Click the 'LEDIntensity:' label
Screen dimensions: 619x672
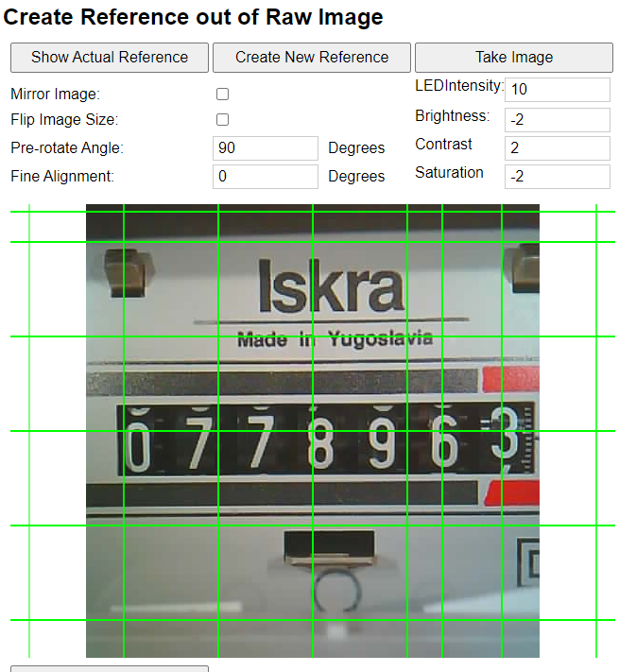(x=459, y=85)
